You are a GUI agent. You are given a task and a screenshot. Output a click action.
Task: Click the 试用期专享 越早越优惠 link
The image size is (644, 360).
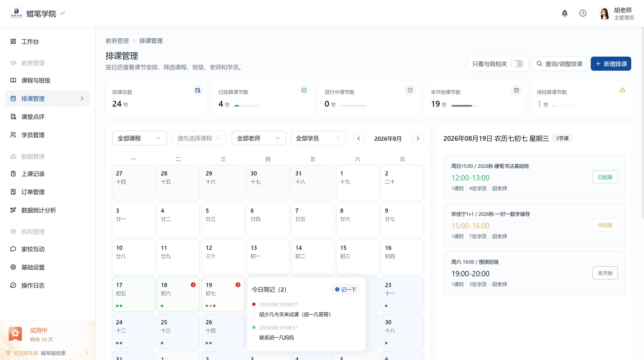(x=47, y=353)
